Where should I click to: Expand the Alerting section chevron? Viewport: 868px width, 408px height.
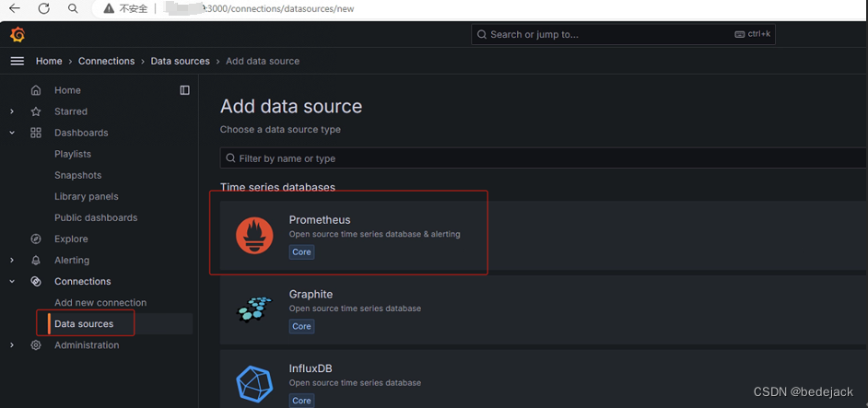[12, 261]
